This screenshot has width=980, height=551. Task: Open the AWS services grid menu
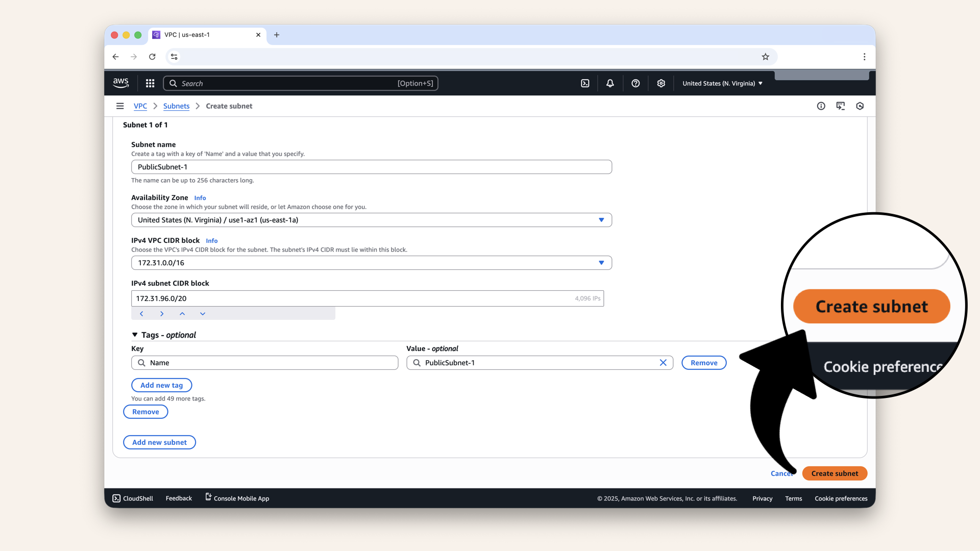[150, 83]
